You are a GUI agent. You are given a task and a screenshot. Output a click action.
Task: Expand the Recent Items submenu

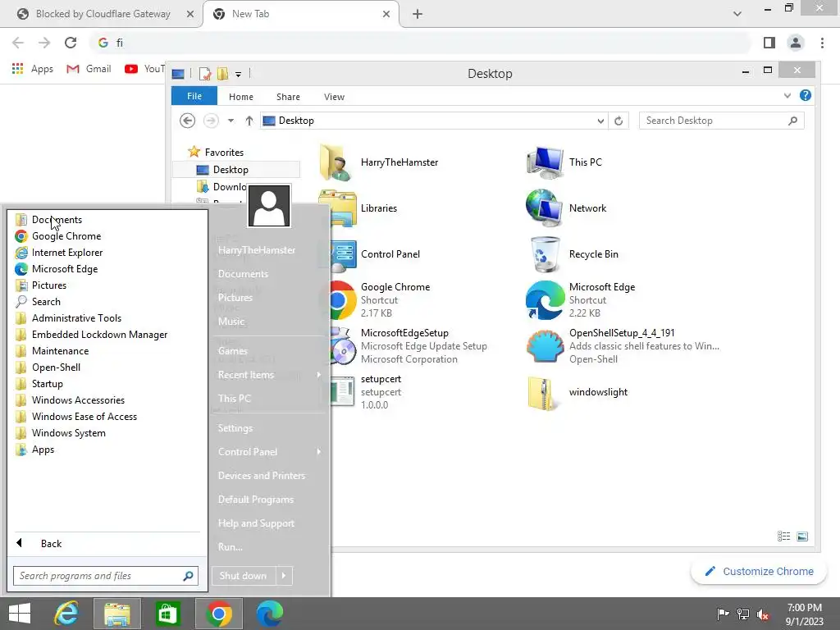[268, 375]
